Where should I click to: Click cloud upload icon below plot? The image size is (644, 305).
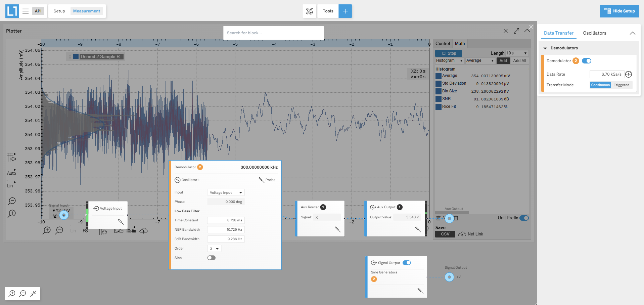coord(143,230)
